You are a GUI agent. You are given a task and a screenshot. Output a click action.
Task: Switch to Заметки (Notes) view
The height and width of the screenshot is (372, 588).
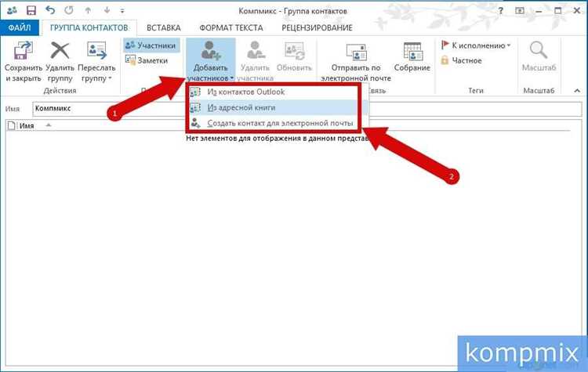(147, 60)
